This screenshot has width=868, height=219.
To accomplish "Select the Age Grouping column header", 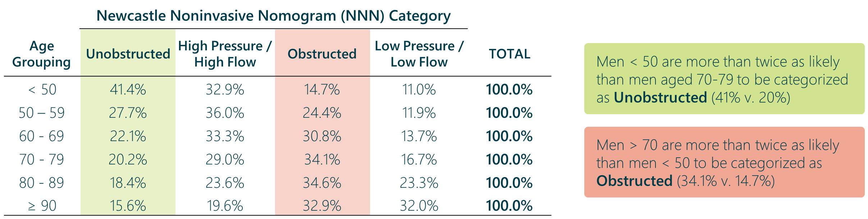I will coord(42,54).
